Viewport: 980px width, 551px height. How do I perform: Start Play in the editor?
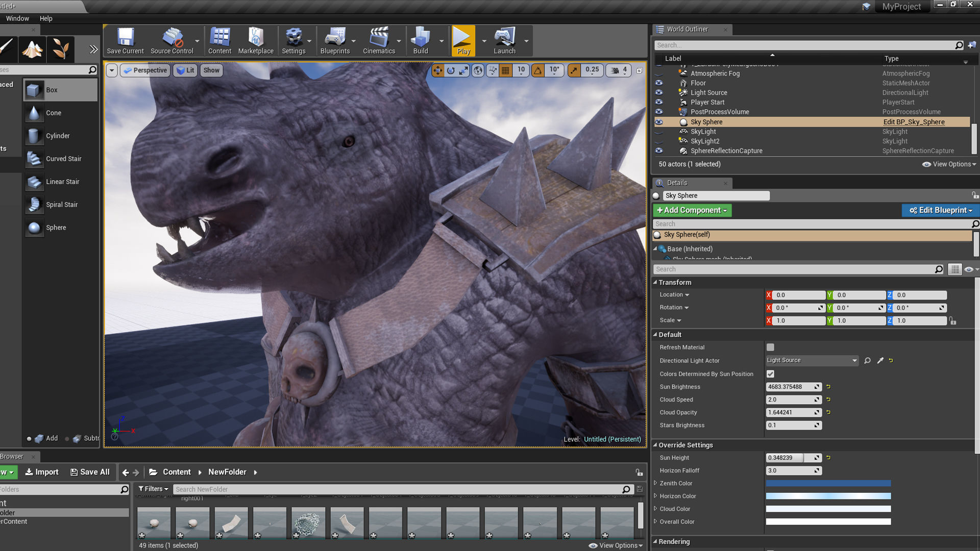[x=463, y=41]
